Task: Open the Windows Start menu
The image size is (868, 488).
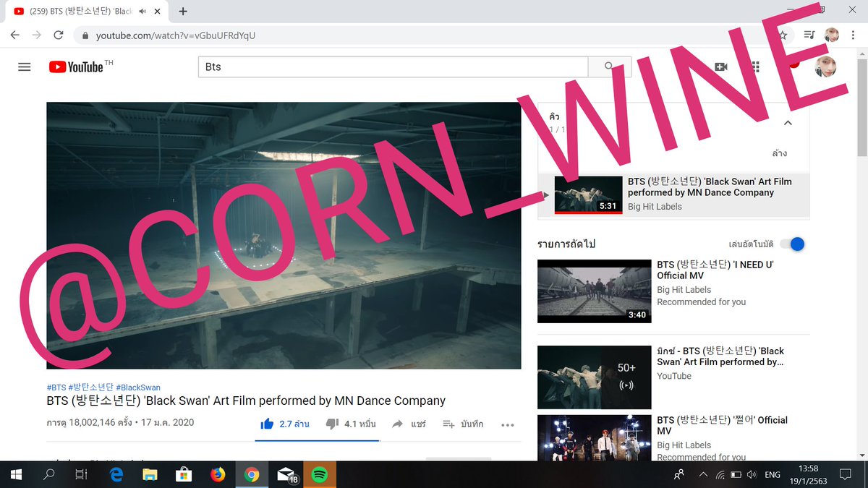Action: click(16, 474)
